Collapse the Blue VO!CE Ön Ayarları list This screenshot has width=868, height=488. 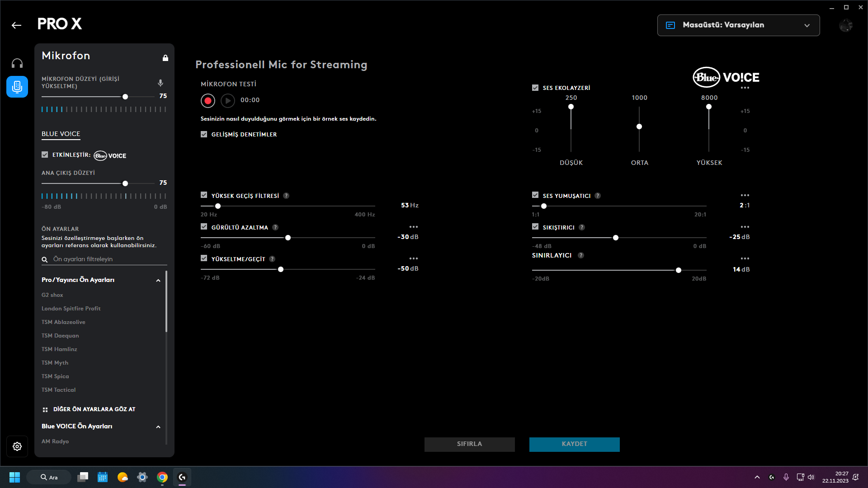point(158,427)
